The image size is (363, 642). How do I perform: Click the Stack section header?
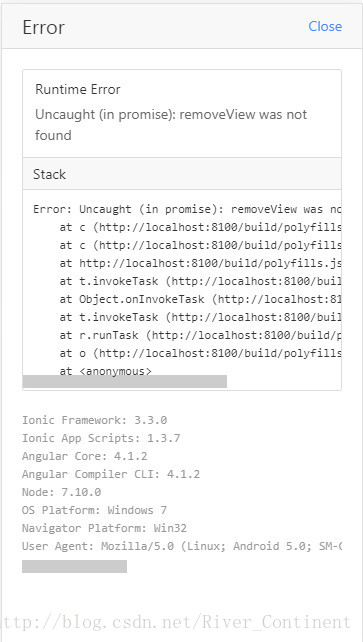pyautogui.click(x=182, y=174)
